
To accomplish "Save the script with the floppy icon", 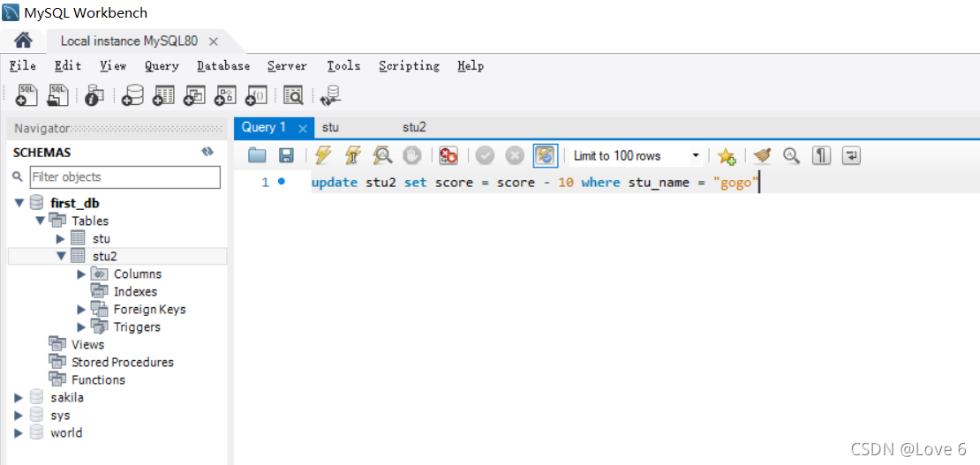I will 286,155.
